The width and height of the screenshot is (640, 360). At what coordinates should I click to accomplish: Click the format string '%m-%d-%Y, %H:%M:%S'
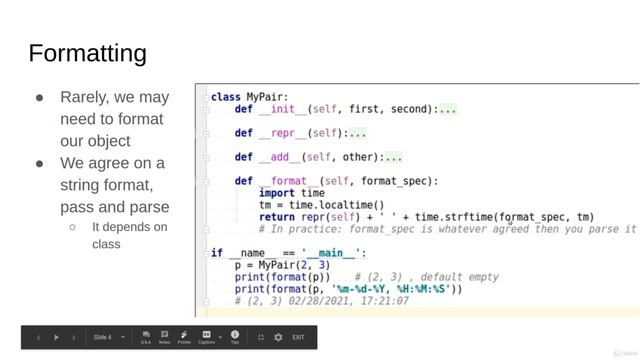click(x=391, y=289)
